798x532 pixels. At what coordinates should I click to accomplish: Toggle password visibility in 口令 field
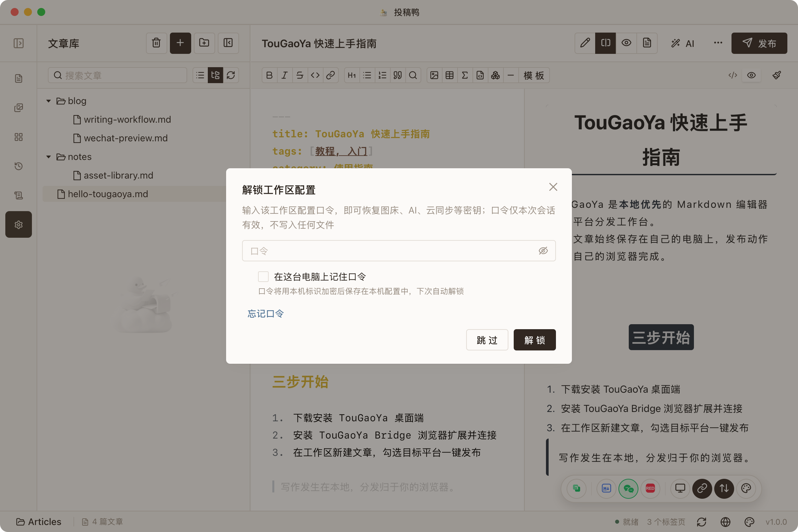pyautogui.click(x=543, y=251)
